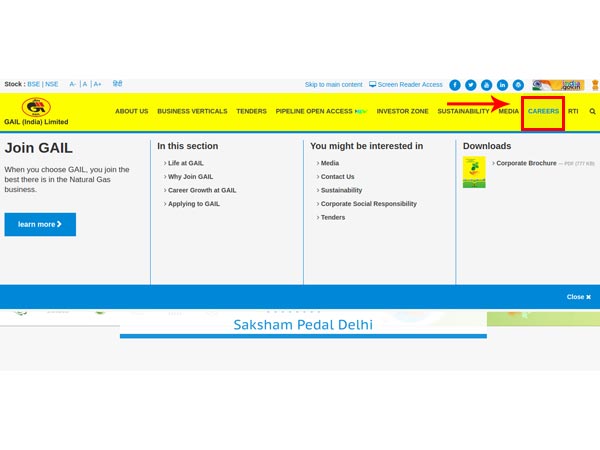The image size is (600, 450).
Task: Open the INVESTOR ZONE menu
Action: [403, 111]
